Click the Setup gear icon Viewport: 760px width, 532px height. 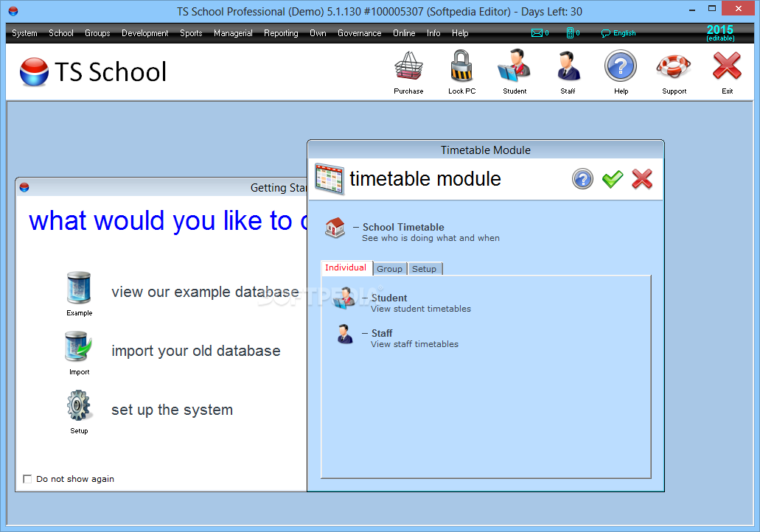(x=79, y=405)
